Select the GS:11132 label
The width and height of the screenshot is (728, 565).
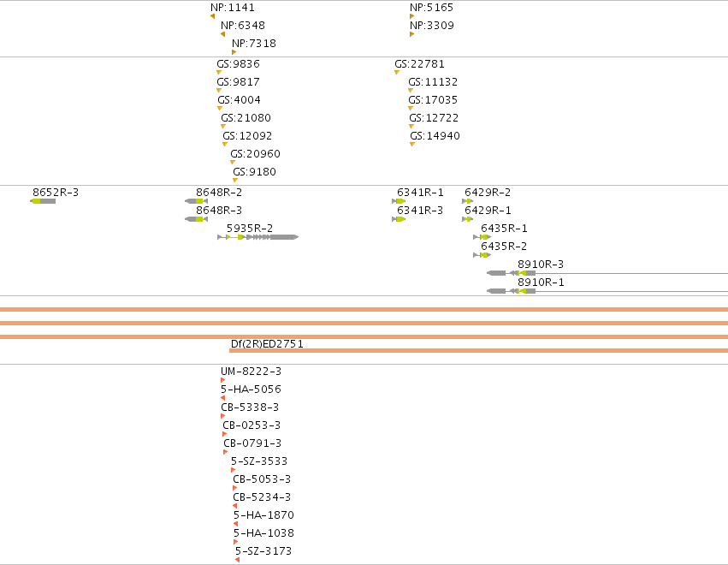(433, 82)
